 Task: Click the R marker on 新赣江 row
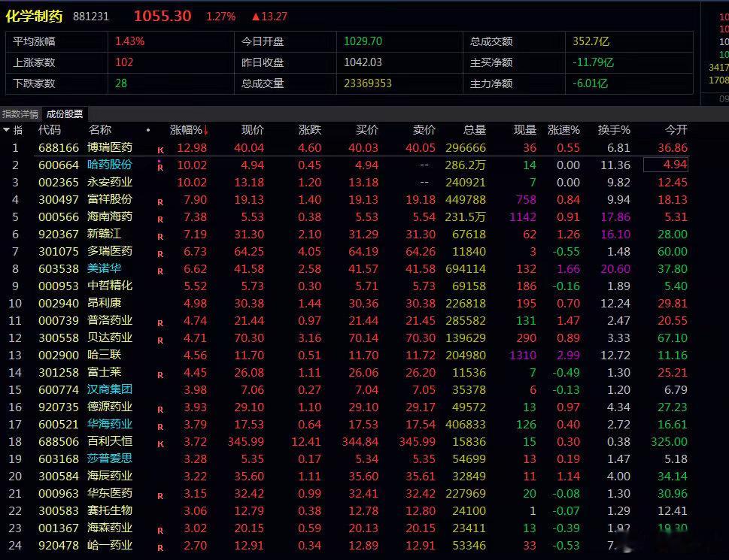(x=160, y=236)
